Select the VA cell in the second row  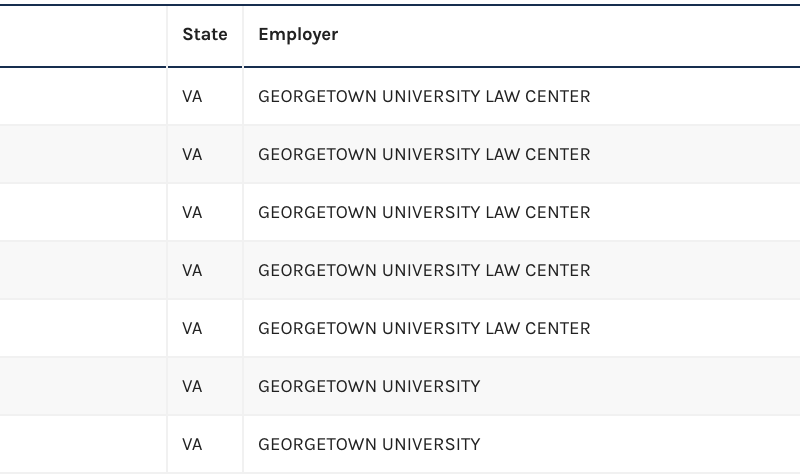193,155
